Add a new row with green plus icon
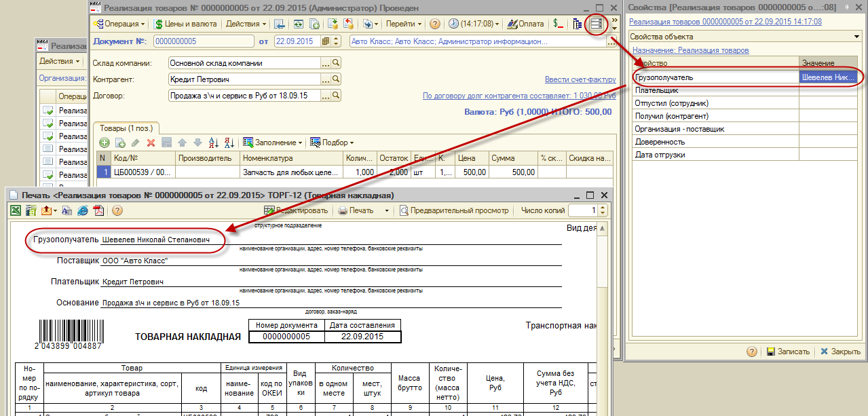This screenshot has height=416, width=868. [105, 143]
